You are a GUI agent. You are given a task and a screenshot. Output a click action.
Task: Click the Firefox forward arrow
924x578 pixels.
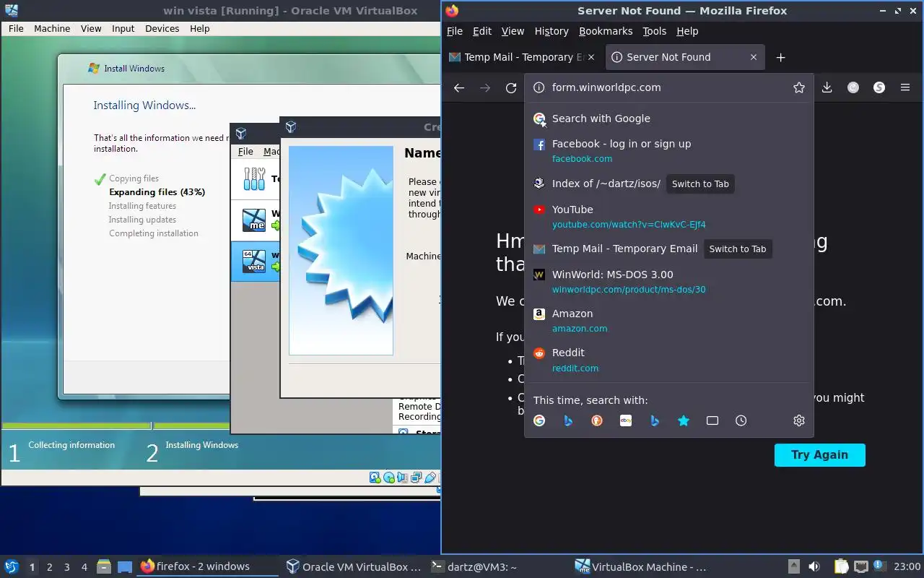[485, 87]
